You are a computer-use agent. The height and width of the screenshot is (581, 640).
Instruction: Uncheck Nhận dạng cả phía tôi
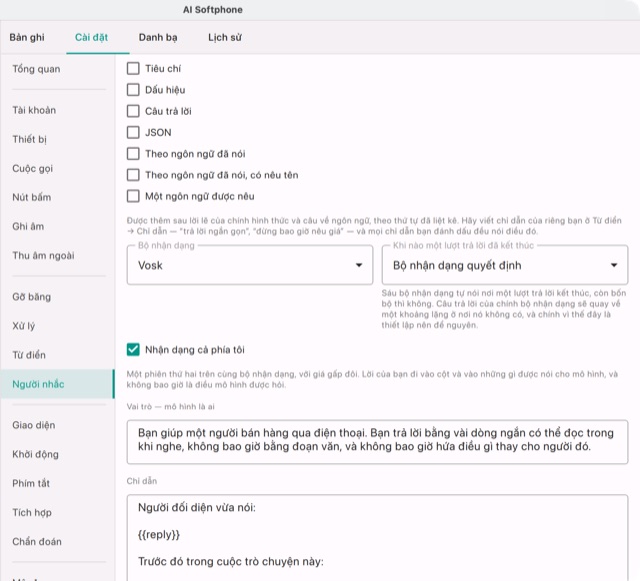pyautogui.click(x=133, y=349)
